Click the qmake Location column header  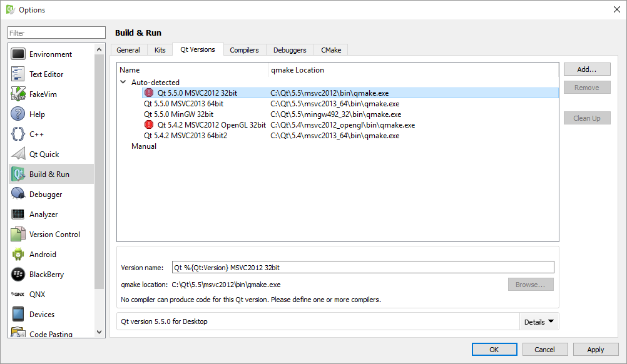coord(414,70)
